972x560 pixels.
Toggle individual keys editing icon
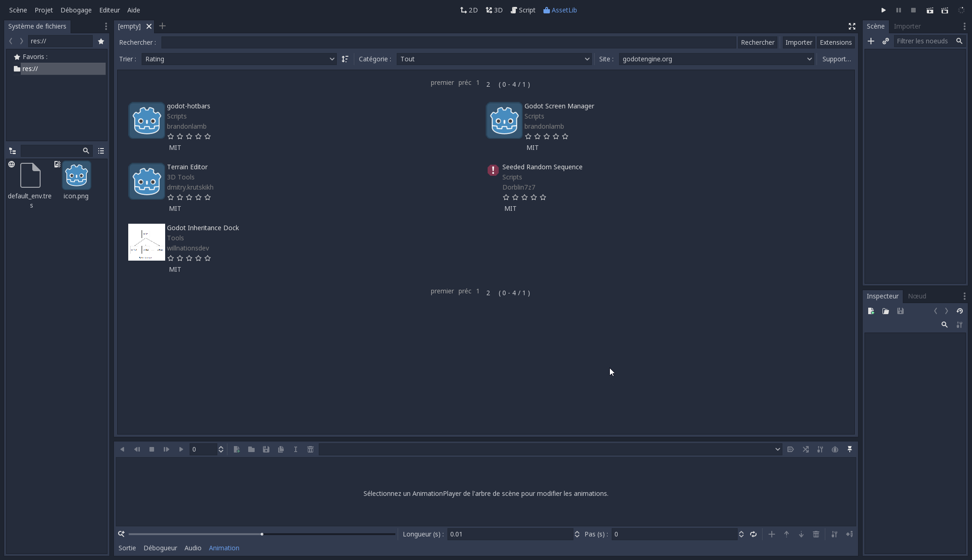click(x=849, y=534)
